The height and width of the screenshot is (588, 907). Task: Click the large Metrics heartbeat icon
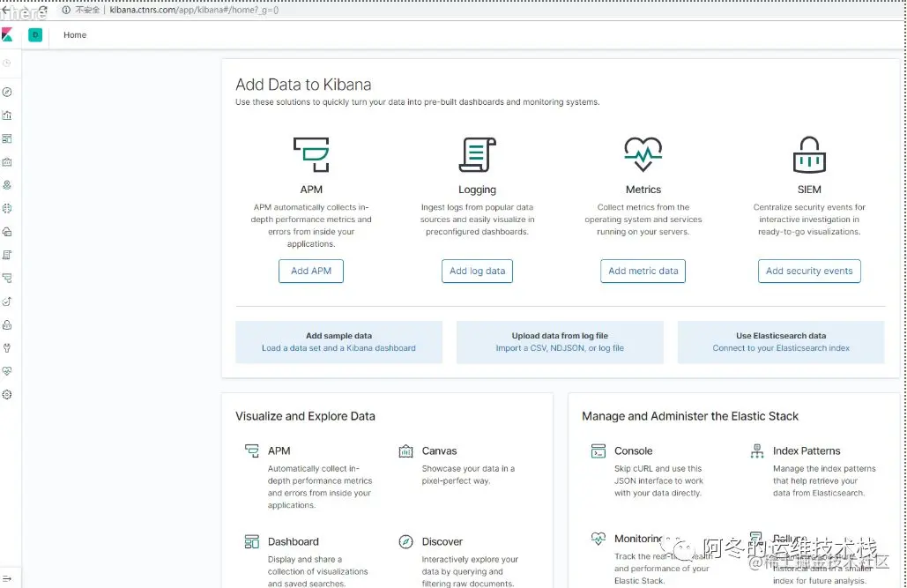pyautogui.click(x=643, y=154)
